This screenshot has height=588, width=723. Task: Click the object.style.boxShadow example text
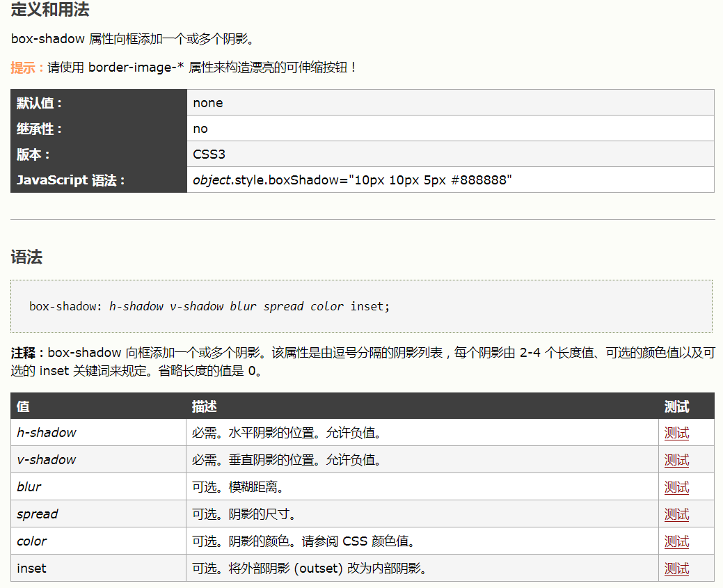(x=352, y=180)
